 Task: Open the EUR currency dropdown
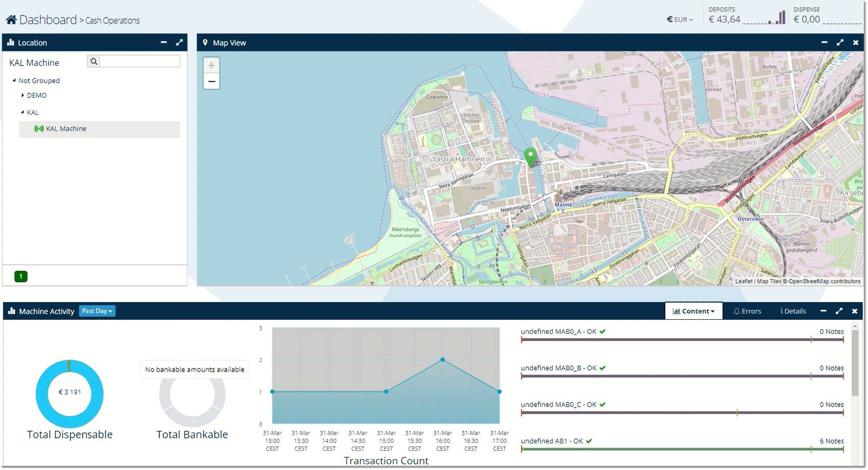point(680,20)
